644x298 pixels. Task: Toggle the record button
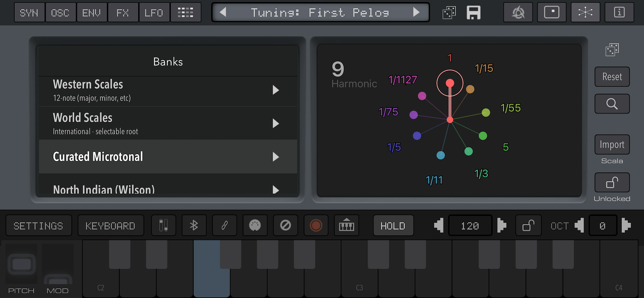[x=316, y=226]
